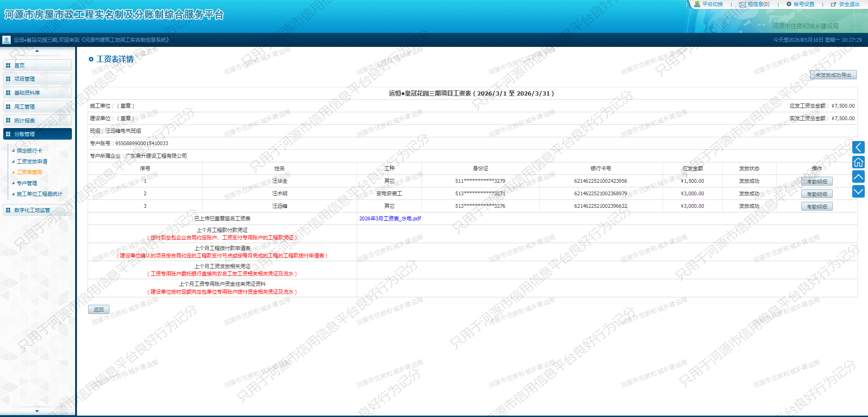
Task: Go to 专户管理 submenu item
Action: [x=27, y=183]
